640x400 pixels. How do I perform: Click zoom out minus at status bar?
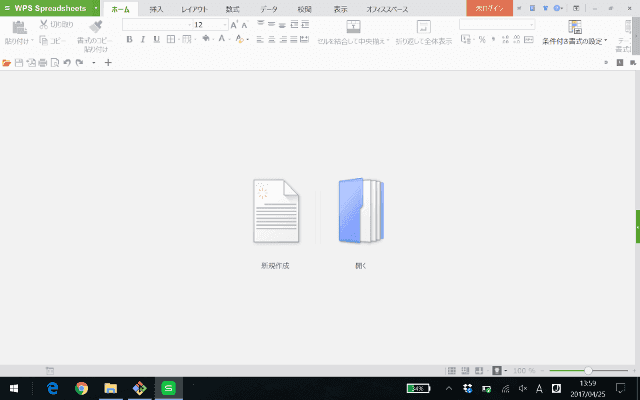(542, 371)
